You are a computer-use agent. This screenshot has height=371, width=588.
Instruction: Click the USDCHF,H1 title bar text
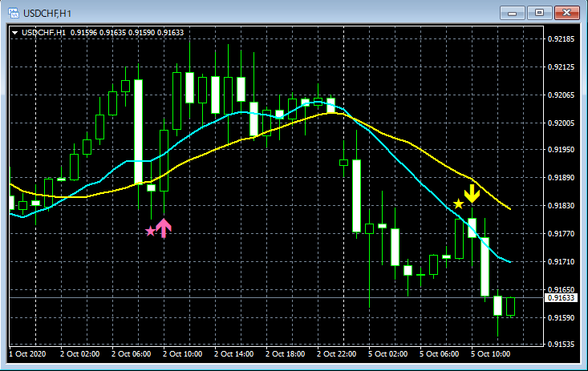[47, 14]
